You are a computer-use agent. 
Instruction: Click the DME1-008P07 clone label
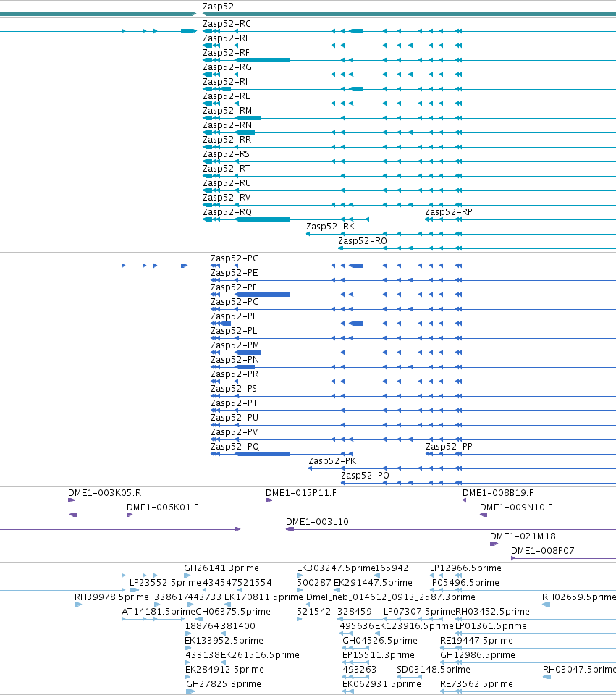click(542, 551)
